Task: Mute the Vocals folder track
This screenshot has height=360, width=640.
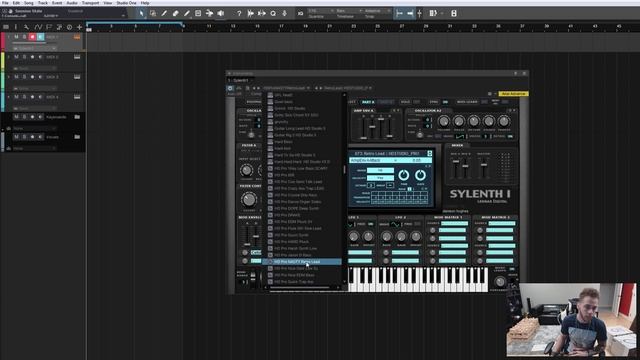Action: click(16, 137)
